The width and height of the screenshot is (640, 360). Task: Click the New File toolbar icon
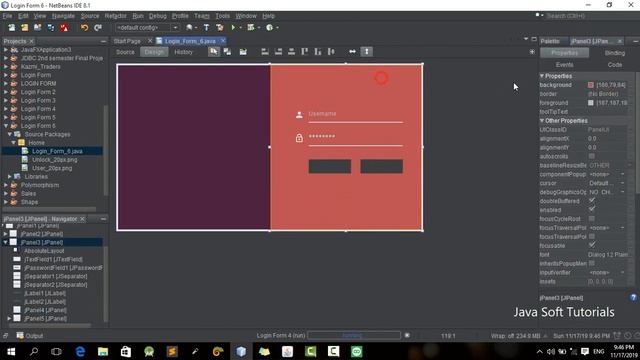pyautogui.click(x=11, y=27)
